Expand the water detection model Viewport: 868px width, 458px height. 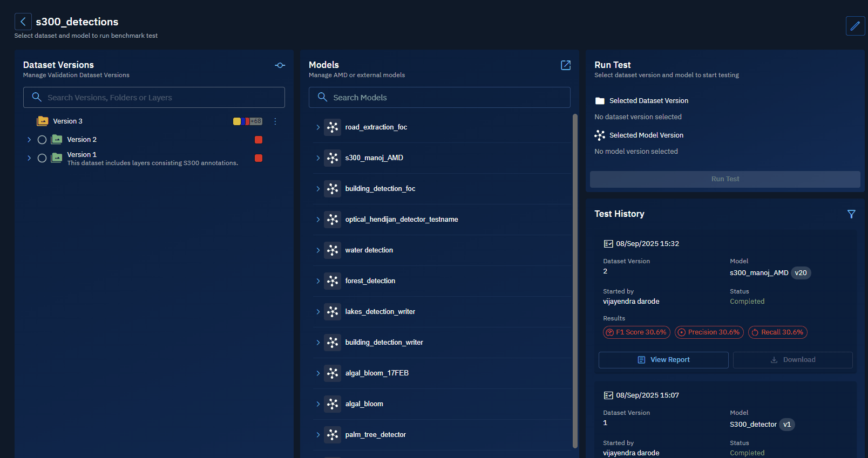(x=318, y=250)
